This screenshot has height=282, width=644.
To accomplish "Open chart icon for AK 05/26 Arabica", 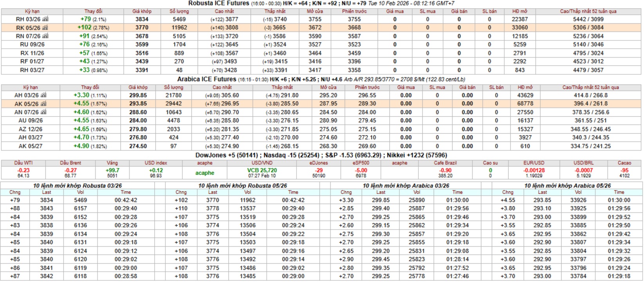I will coord(44,104).
